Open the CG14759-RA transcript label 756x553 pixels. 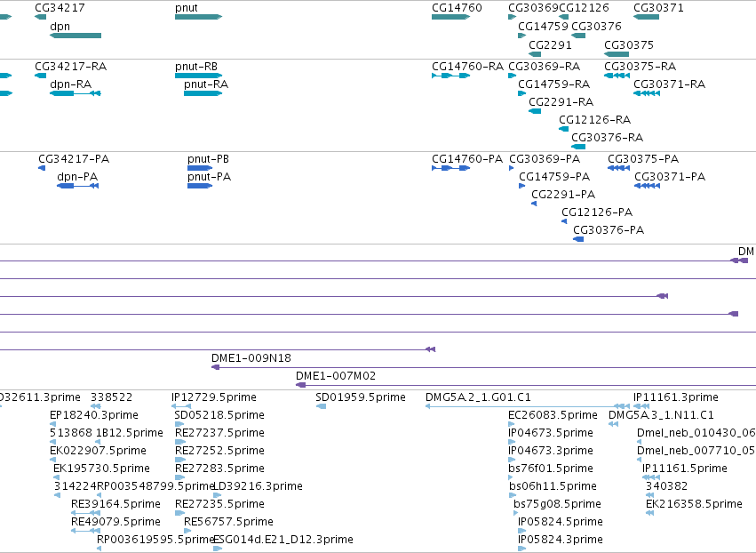554,84
